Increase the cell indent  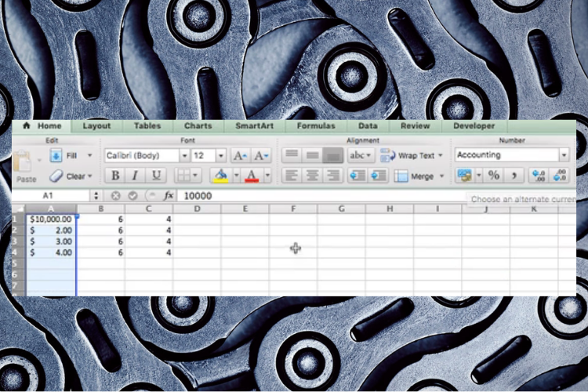coord(378,176)
